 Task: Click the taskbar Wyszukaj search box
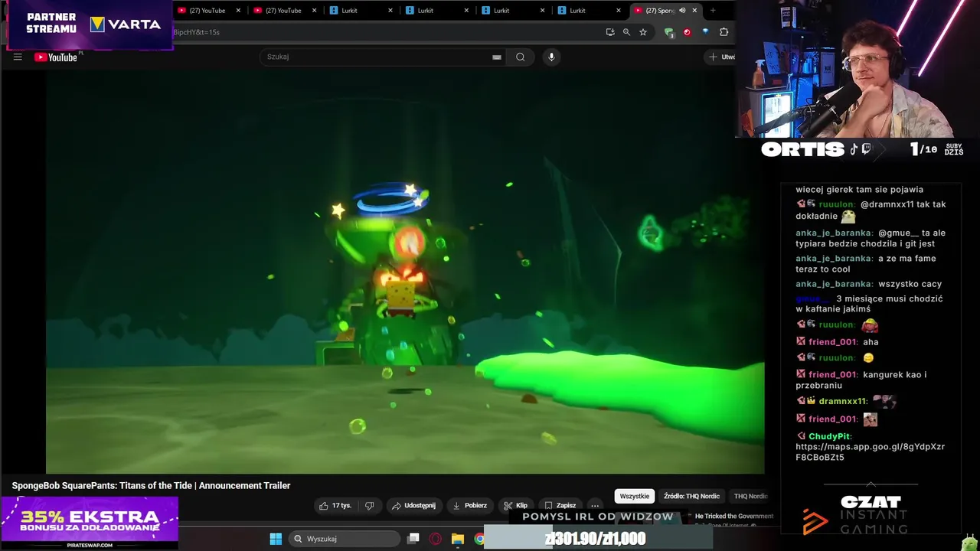[x=344, y=539]
